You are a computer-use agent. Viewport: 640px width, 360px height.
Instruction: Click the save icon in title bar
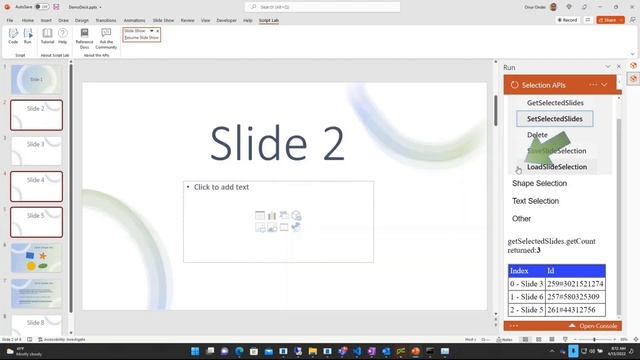pyautogui.click(x=56, y=7)
